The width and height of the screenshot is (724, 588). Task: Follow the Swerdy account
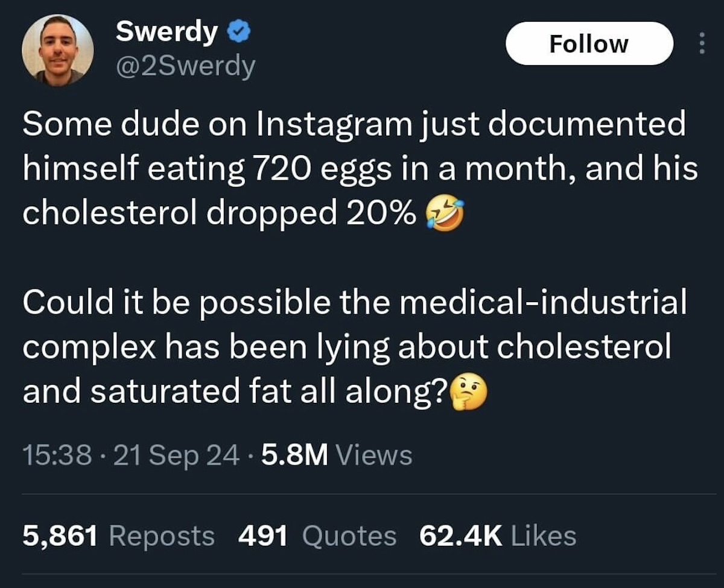[x=589, y=43]
